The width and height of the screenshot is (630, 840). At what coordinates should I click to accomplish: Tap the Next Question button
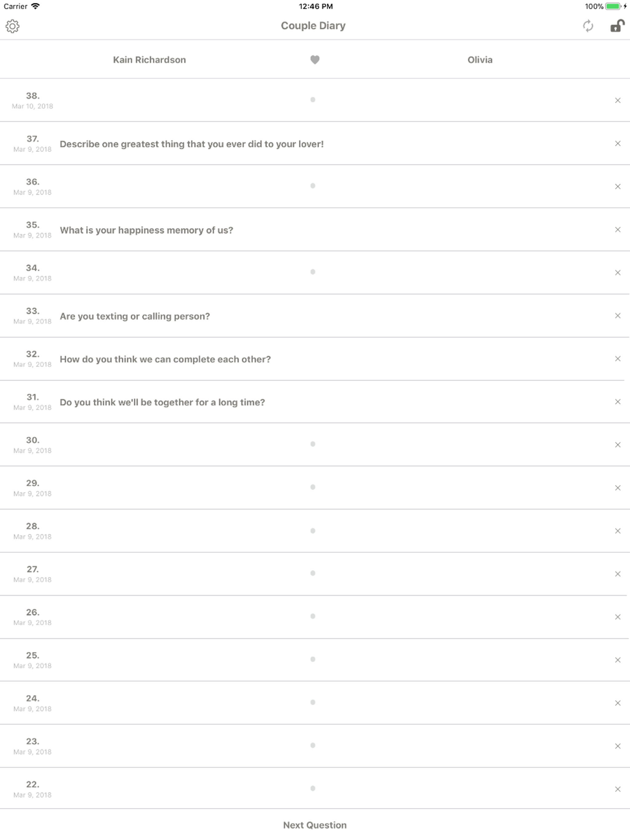tap(315, 825)
